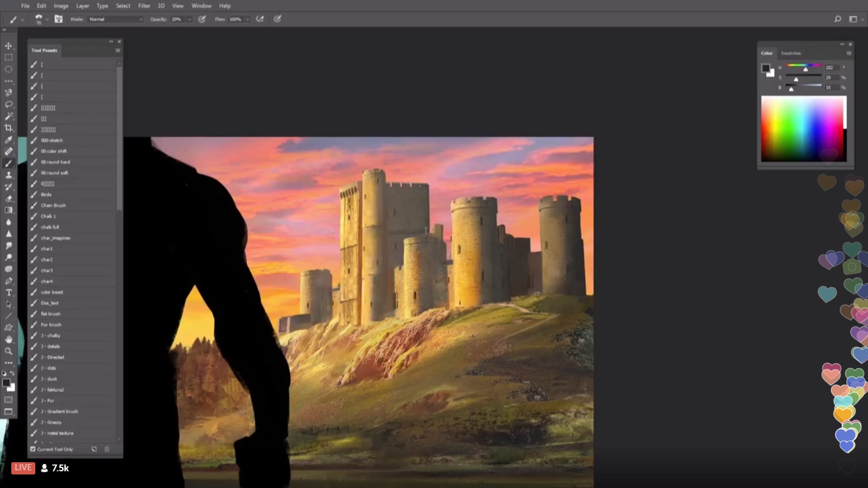Choose the Clone Stamp tool
The image size is (868, 488).
pos(8,175)
